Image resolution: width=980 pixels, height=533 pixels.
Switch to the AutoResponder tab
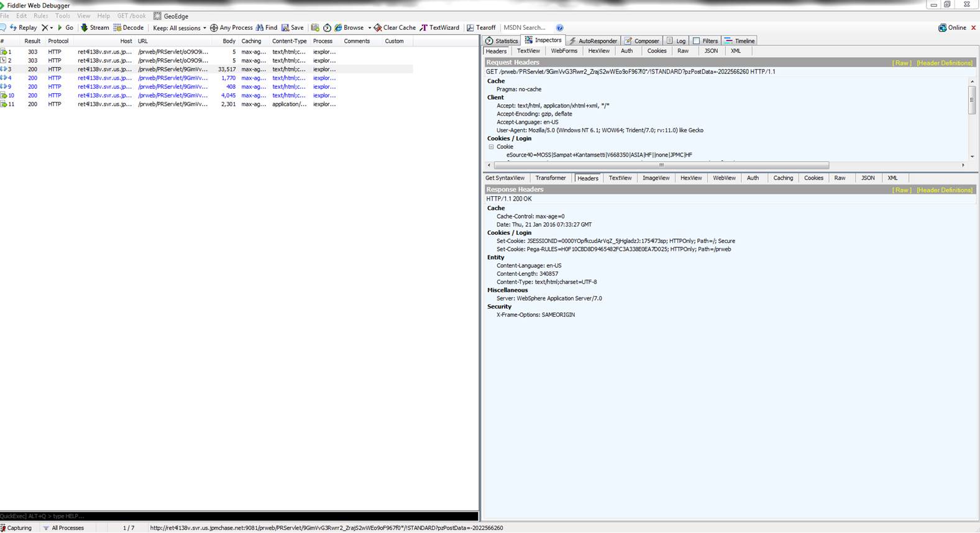pos(593,41)
